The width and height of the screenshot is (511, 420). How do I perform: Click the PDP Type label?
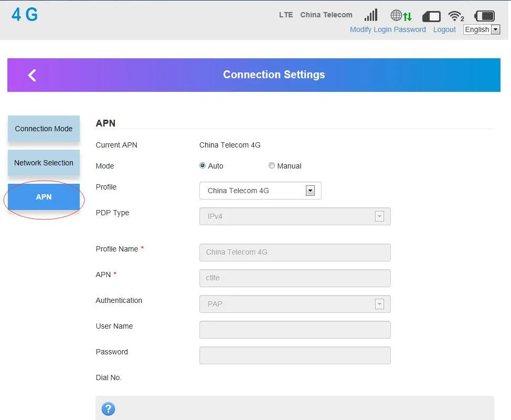click(x=112, y=213)
